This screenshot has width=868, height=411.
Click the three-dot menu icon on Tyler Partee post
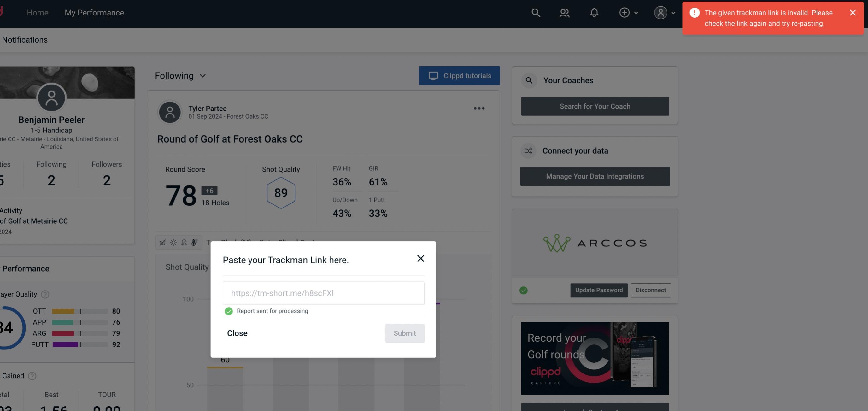[479, 109]
